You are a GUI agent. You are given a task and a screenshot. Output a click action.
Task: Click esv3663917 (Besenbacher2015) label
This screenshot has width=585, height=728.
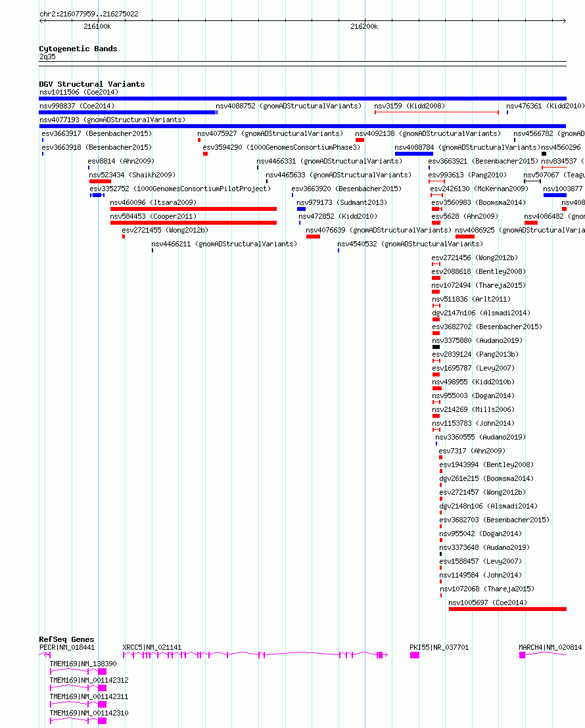coord(97,134)
